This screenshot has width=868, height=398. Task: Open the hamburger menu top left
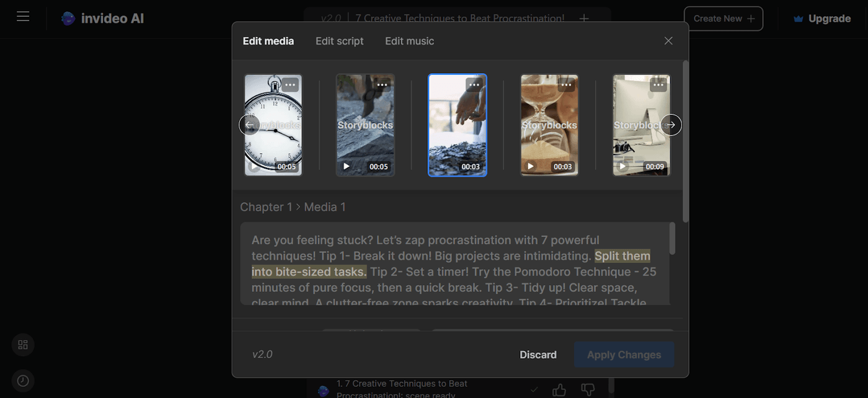pyautogui.click(x=23, y=16)
